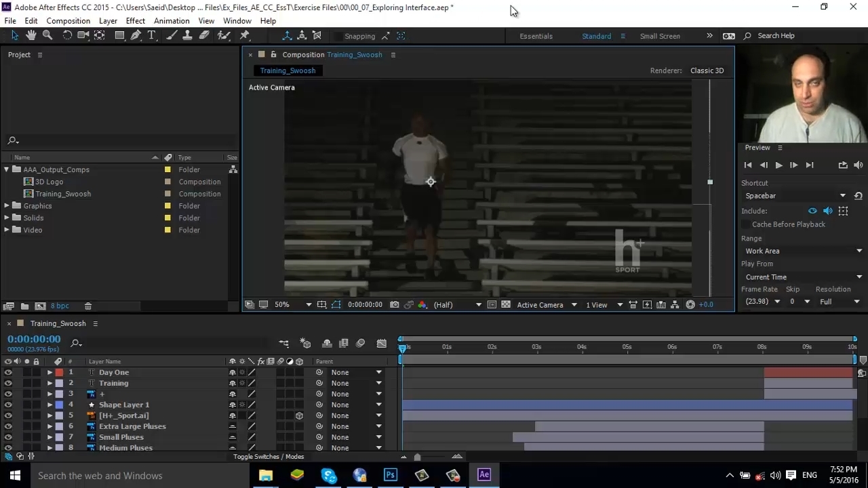The width and height of the screenshot is (868, 488).
Task: Select the Zoom tool in toolbar
Action: pyautogui.click(x=47, y=36)
